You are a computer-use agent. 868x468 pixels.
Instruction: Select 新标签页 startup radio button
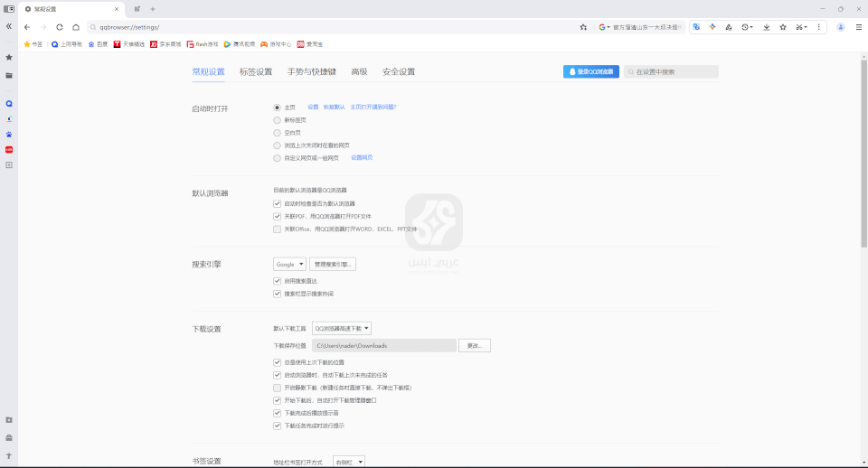(277, 120)
